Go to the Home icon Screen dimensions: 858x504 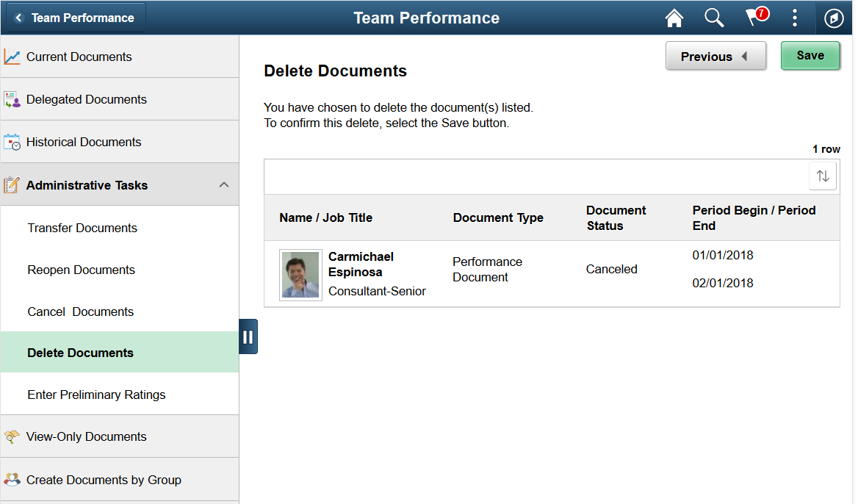674,18
